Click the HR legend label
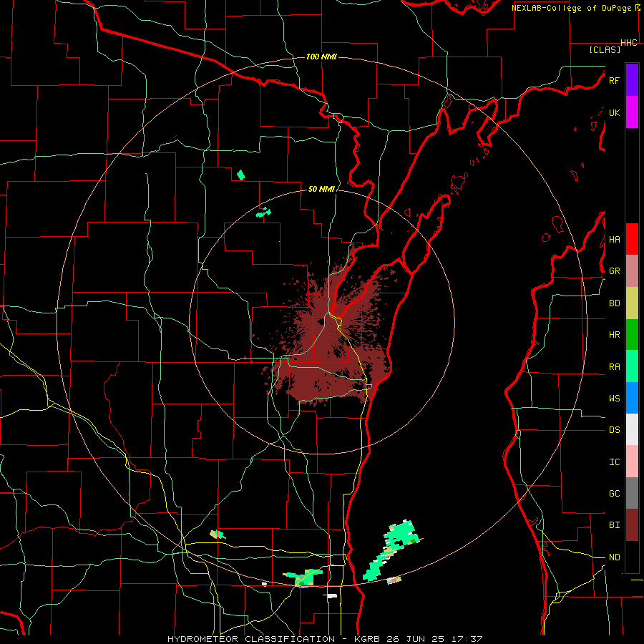 pyautogui.click(x=614, y=335)
